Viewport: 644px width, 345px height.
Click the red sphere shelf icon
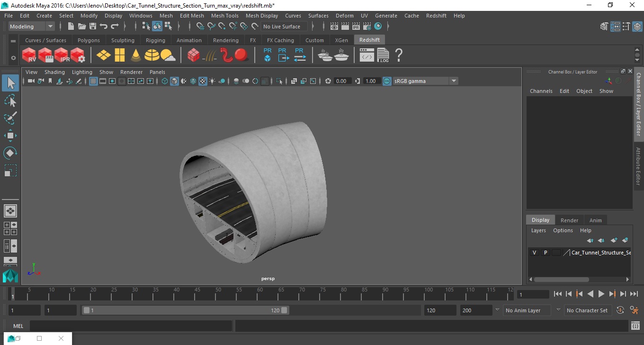[241, 55]
